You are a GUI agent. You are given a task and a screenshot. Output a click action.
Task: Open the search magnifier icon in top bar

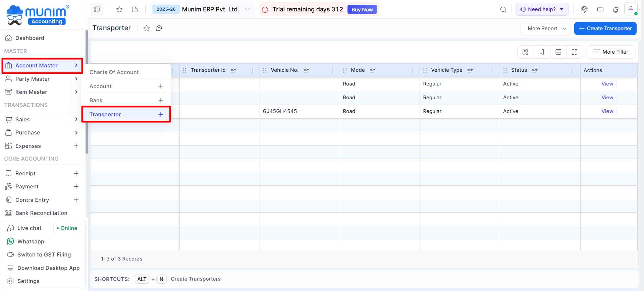pyautogui.click(x=503, y=9)
